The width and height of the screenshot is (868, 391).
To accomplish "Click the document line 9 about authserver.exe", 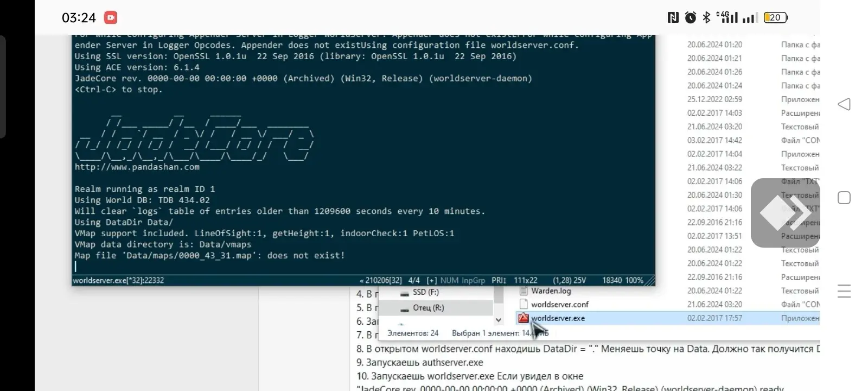I will point(419,362).
